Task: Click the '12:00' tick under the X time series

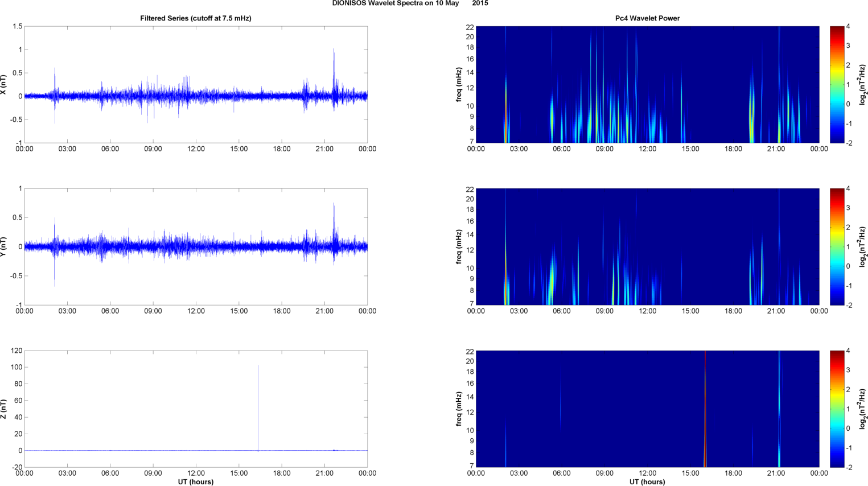Action: (x=196, y=149)
